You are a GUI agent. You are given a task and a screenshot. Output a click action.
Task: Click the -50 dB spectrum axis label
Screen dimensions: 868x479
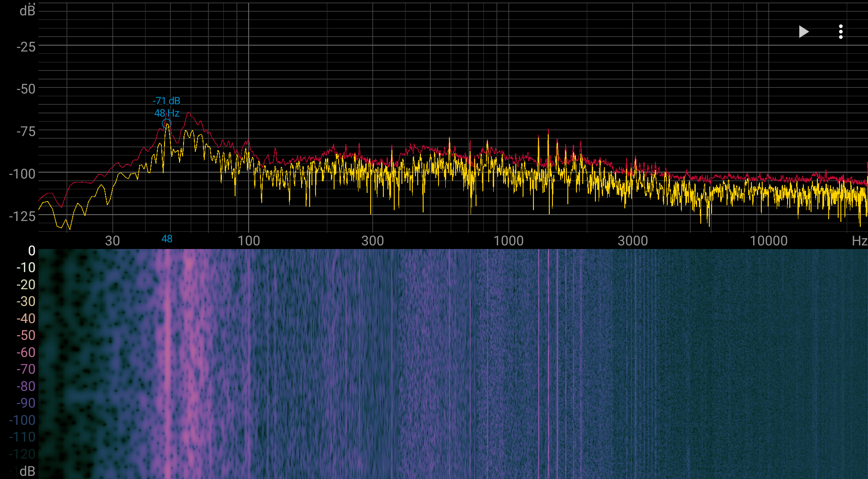pos(26,89)
